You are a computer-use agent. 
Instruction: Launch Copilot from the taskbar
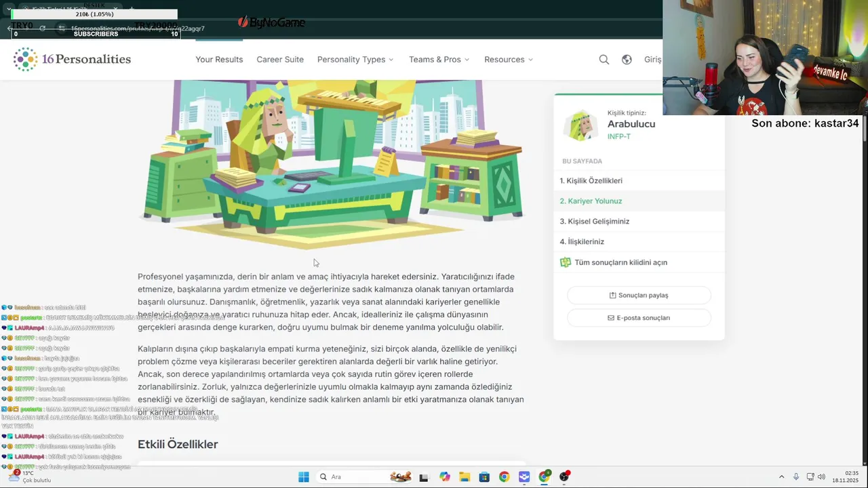445,477
